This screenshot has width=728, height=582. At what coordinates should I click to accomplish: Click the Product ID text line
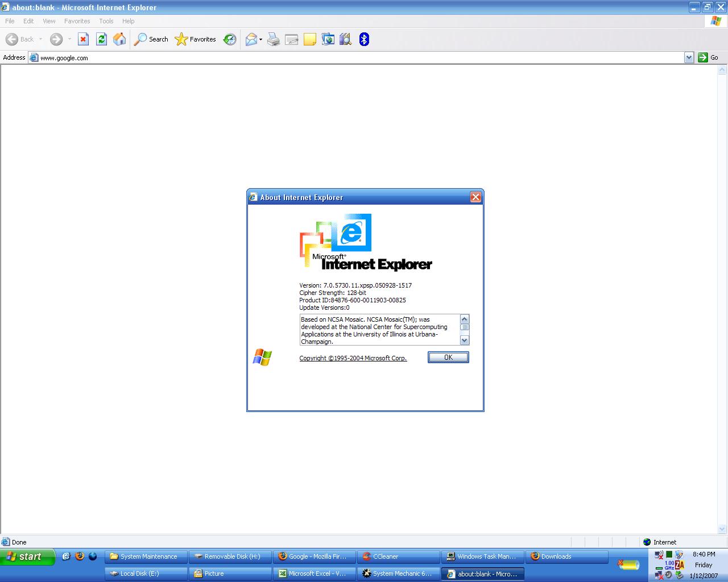pos(353,300)
